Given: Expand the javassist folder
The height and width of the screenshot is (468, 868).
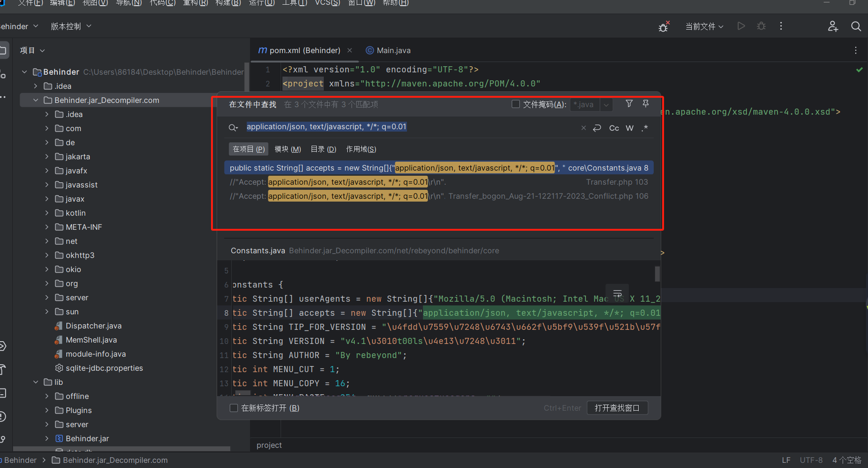Looking at the screenshot, I should pos(47,185).
